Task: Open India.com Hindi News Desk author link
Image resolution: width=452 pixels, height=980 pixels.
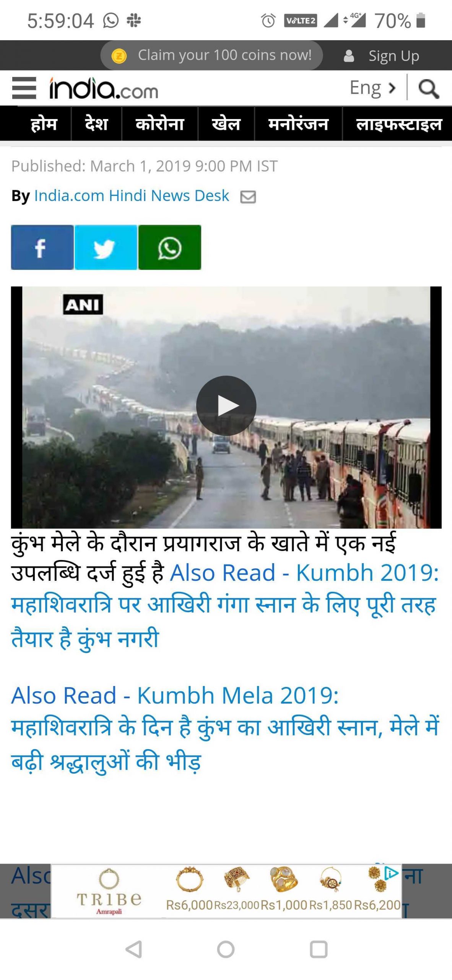Action: (132, 196)
